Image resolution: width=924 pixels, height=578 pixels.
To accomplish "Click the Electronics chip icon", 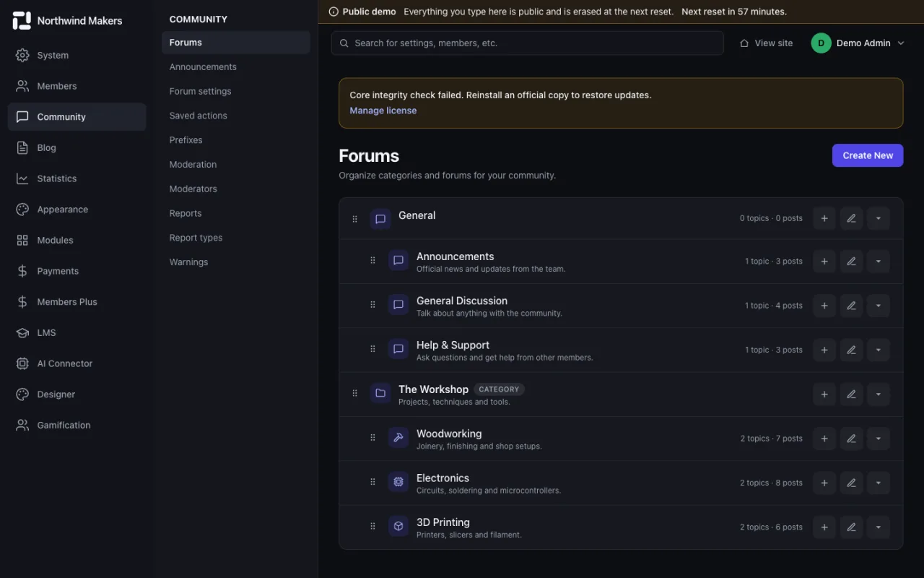I will [x=398, y=482].
